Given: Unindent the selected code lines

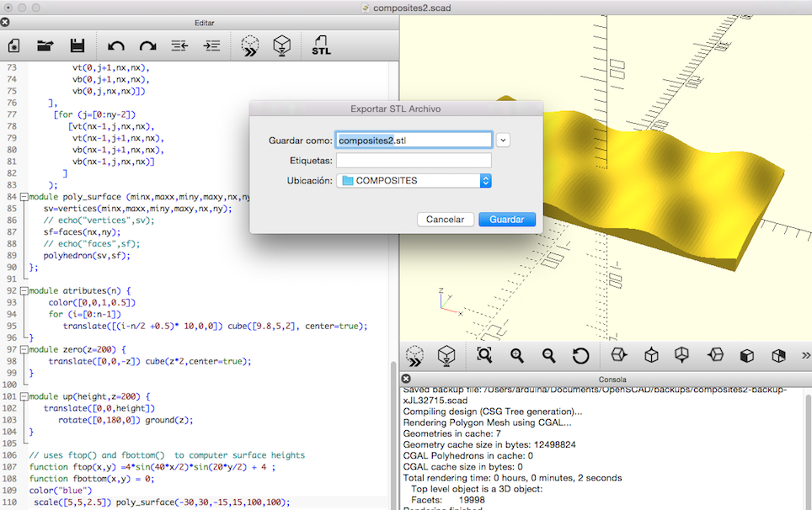Looking at the screenshot, I should pyautogui.click(x=179, y=46).
